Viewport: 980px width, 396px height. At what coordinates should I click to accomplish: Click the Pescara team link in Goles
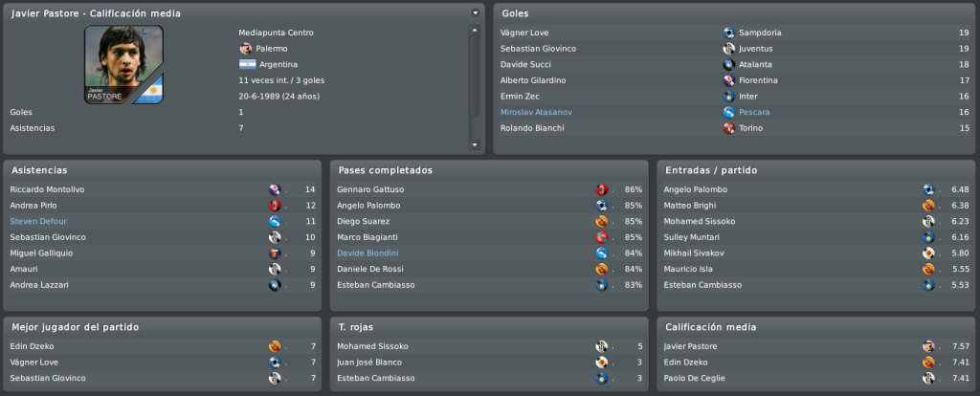tap(754, 112)
